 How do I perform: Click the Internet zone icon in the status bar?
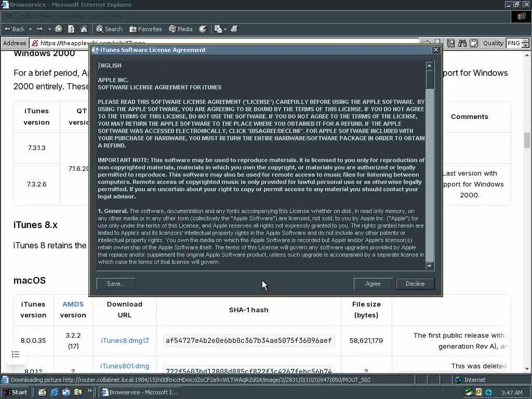(x=458, y=380)
